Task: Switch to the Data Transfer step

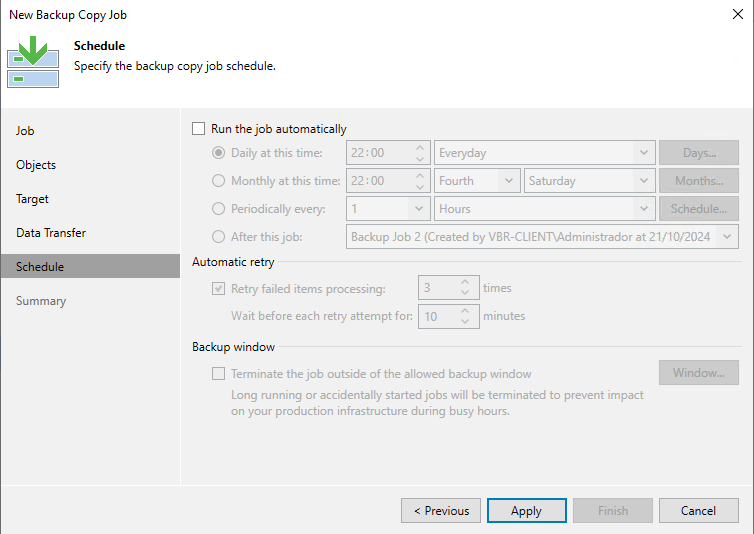Action: point(51,233)
